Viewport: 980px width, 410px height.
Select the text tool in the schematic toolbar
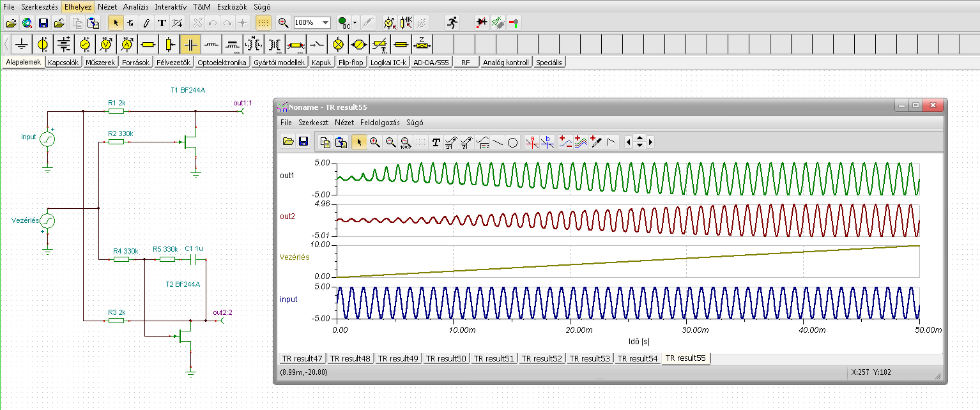point(162,22)
